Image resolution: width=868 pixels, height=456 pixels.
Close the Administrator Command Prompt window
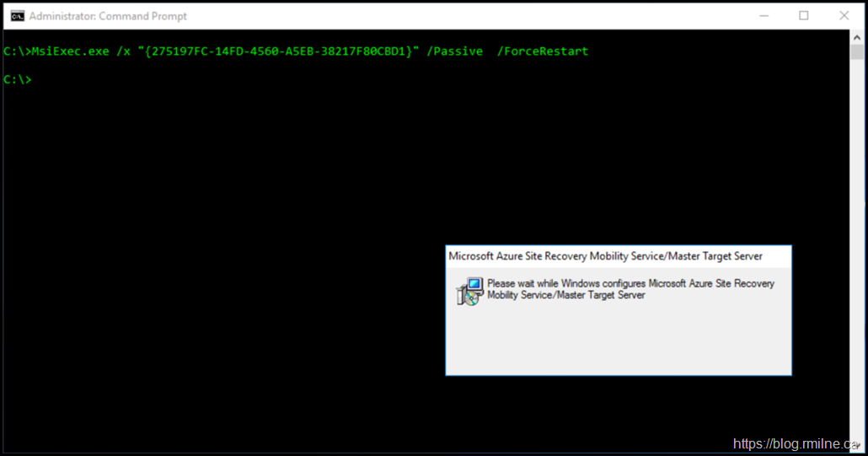point(844,16)
